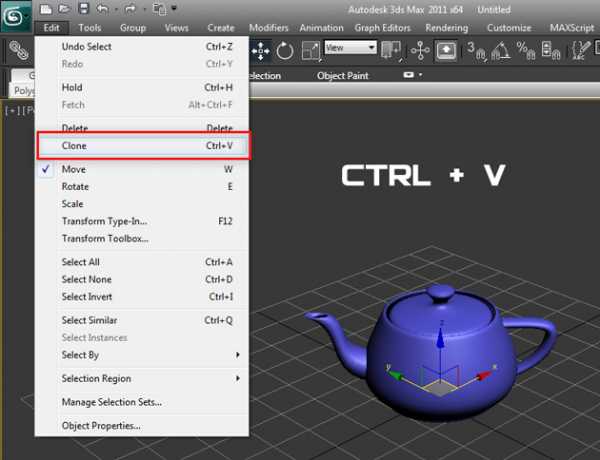Switch to the Object Paint ribbon tab
This screenshot has height=460, width=600.
(x=342, y=76)
